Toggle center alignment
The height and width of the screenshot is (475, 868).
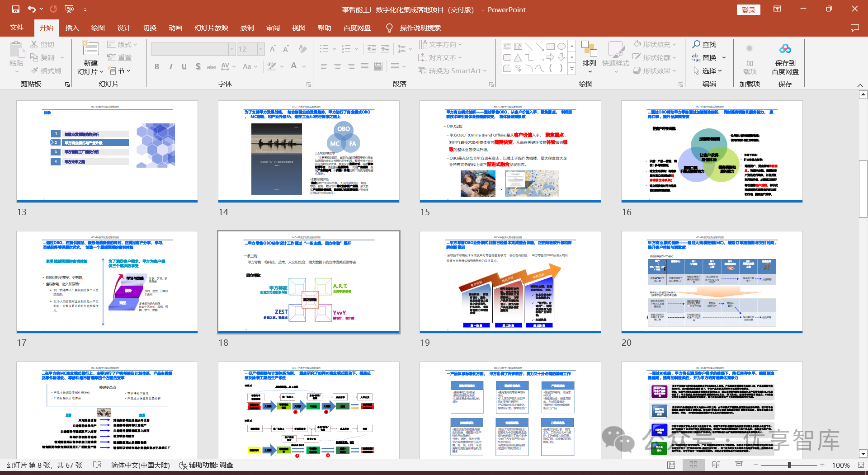click(338, 66)
